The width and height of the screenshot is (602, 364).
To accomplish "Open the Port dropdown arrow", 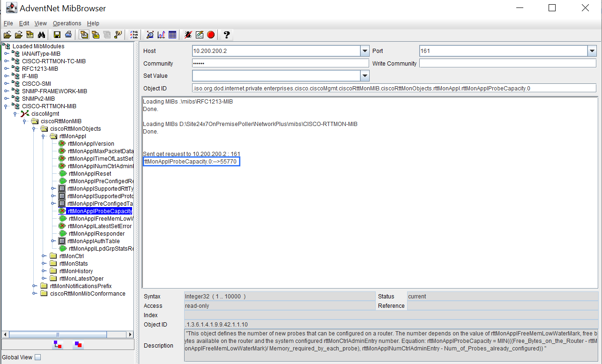I will [592, 51].
